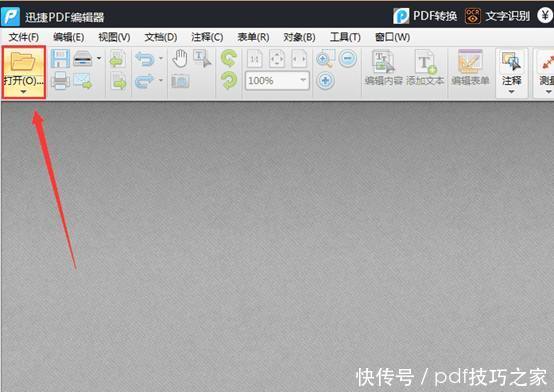Expand the Redo history dropdown arrow

(x=161, y=81)
